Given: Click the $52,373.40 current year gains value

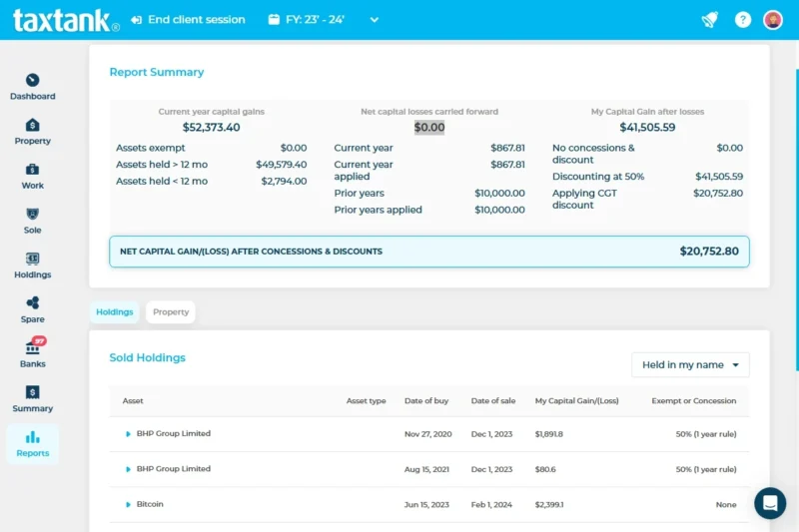Looking at the screenshot, I should (x=211, y=128).
